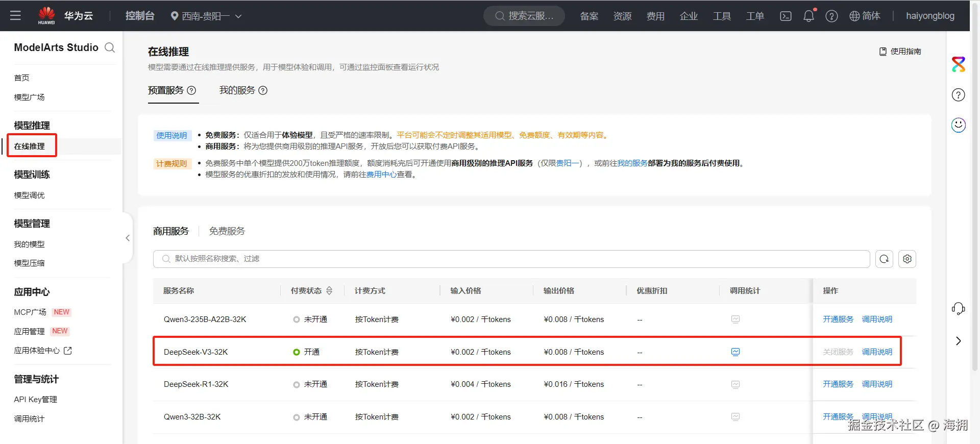Switch to the 预置服务 tab

click(x=166, y=90)
